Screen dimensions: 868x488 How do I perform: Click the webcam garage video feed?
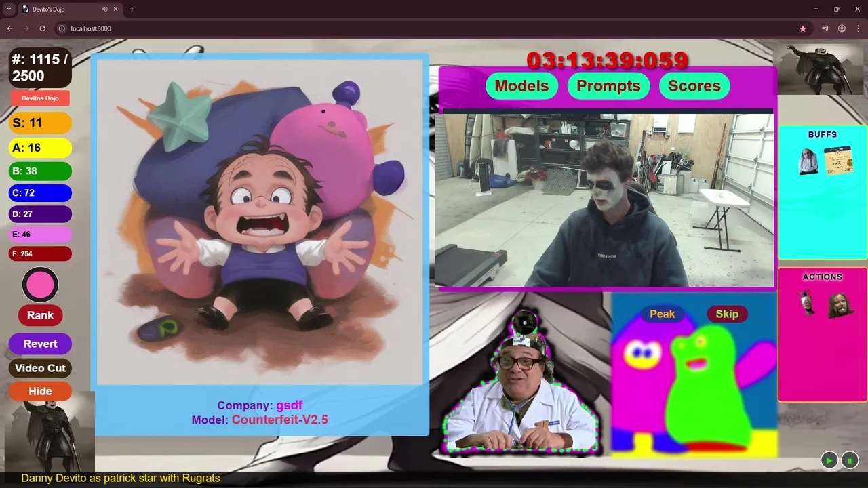pyautogui.click(x=604, y=200)
